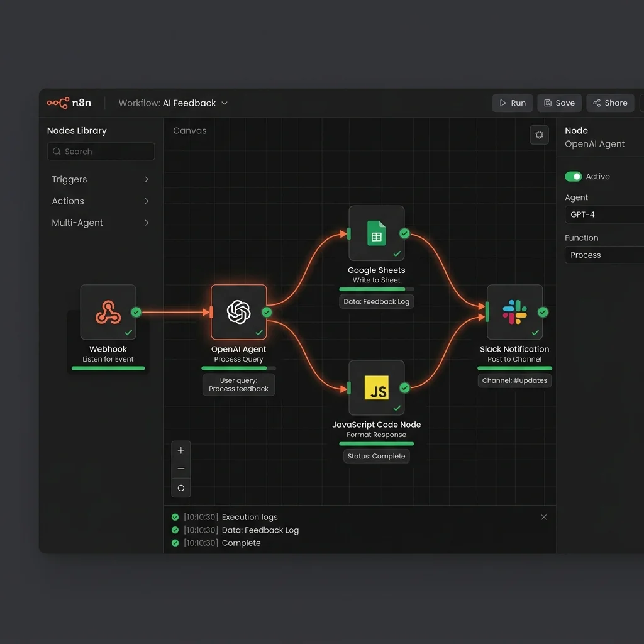Expand the Triggers category
The image size is (644, 644).
(101, 179)
